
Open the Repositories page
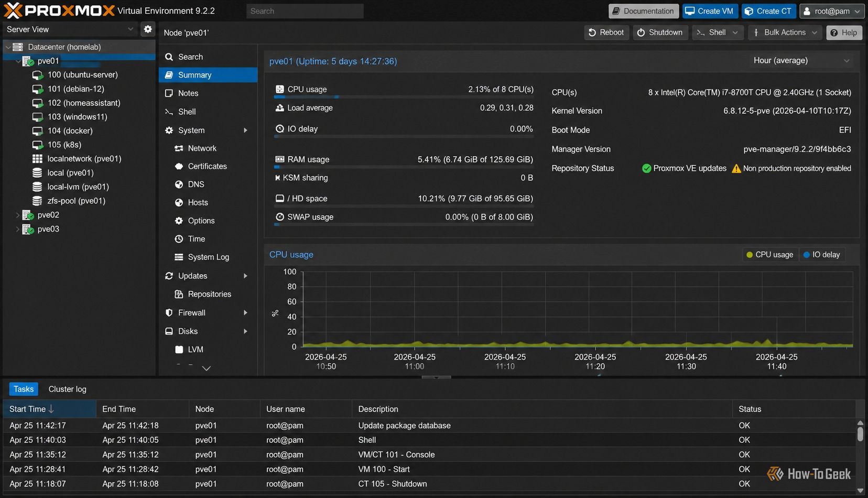point(209,294)
